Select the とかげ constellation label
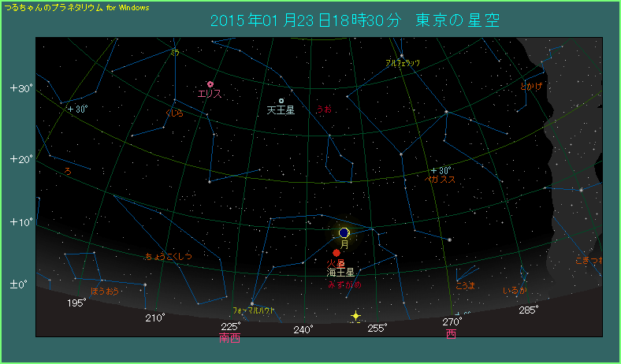The width and height of the screenshot is (621, 364). (x=531, y=86)
